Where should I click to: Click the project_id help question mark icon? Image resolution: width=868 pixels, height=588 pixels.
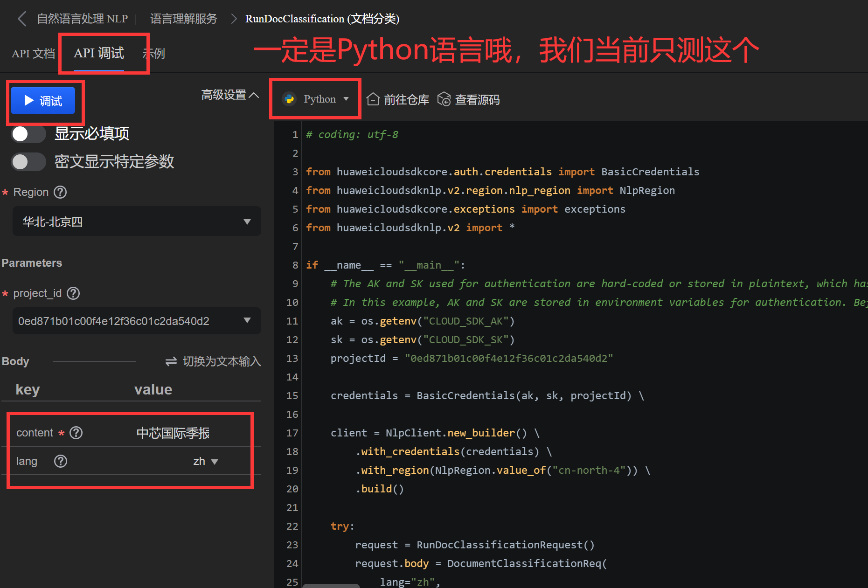[73, 293]
